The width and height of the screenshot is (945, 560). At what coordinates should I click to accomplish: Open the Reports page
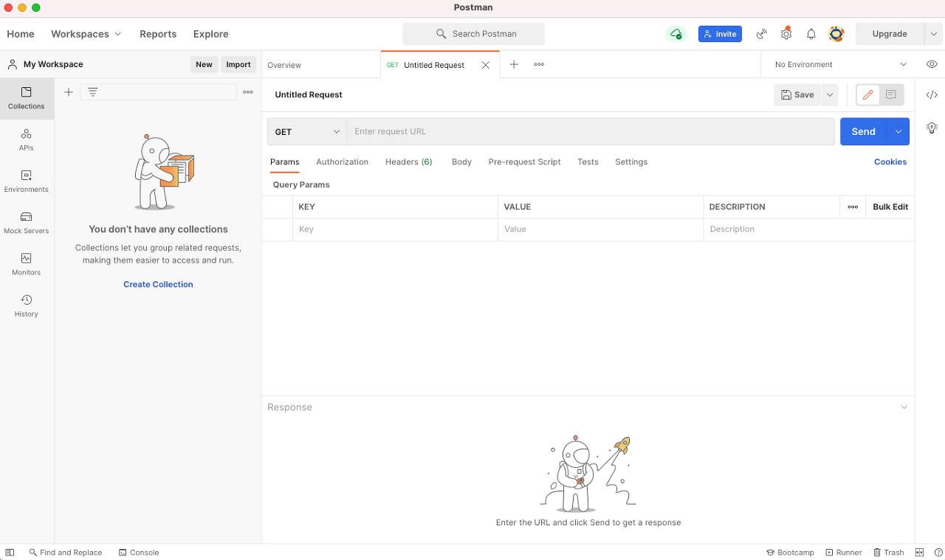point(158,34)
